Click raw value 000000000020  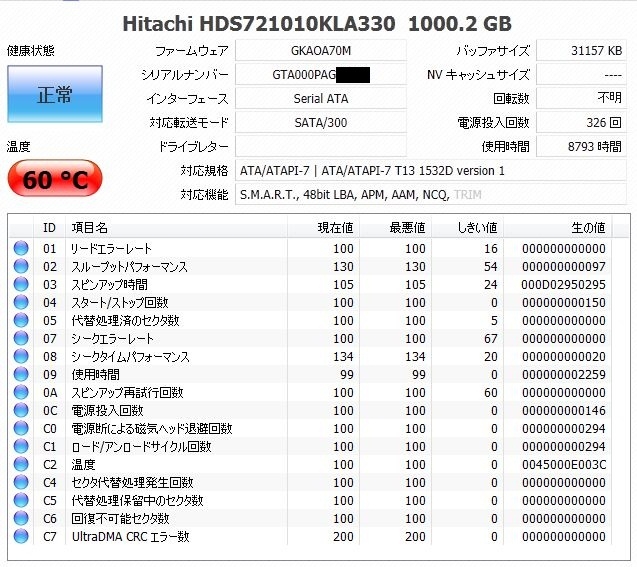point(564,357)
